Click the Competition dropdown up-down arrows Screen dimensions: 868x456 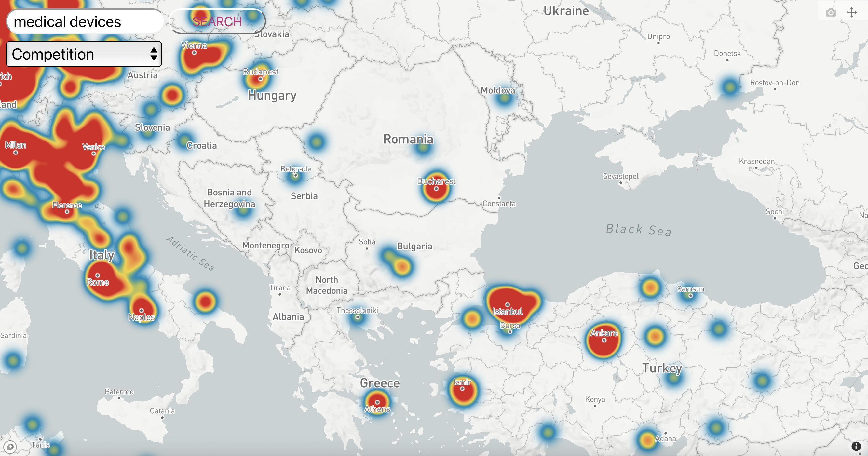154,54
